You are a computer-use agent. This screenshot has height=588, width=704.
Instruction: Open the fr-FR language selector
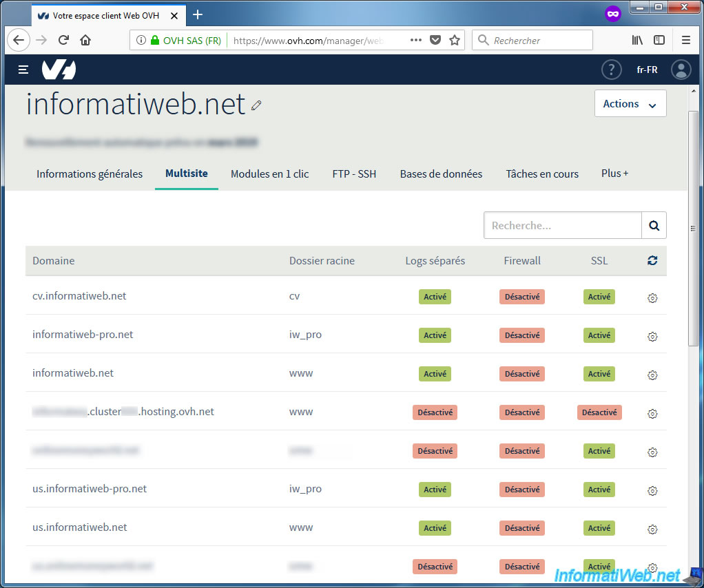click(x=647, y=70)
